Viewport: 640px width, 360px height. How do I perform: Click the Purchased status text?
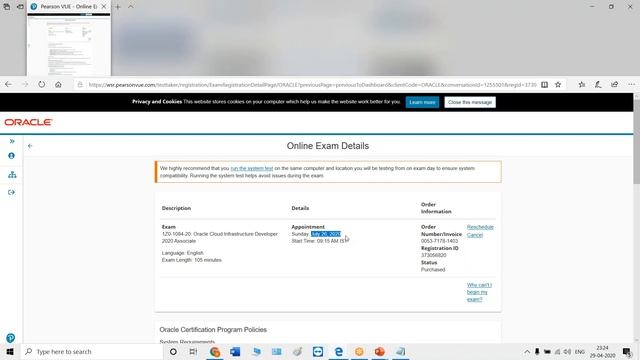point(433,270)
